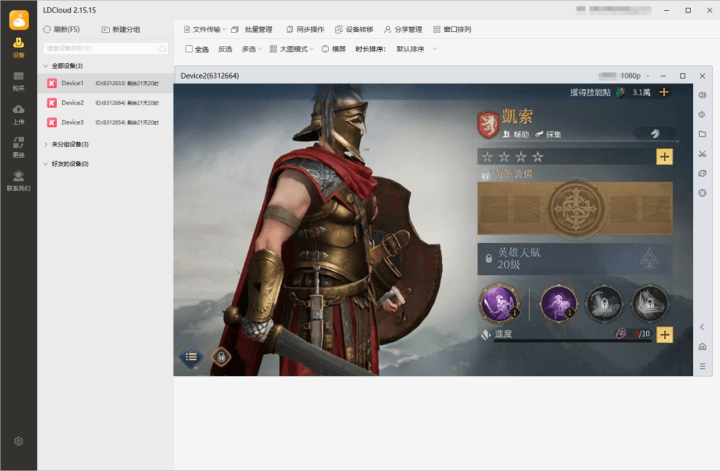Open the 1080p resolution dropdown
Screen dimensions: 720x471
coord(635,76)
